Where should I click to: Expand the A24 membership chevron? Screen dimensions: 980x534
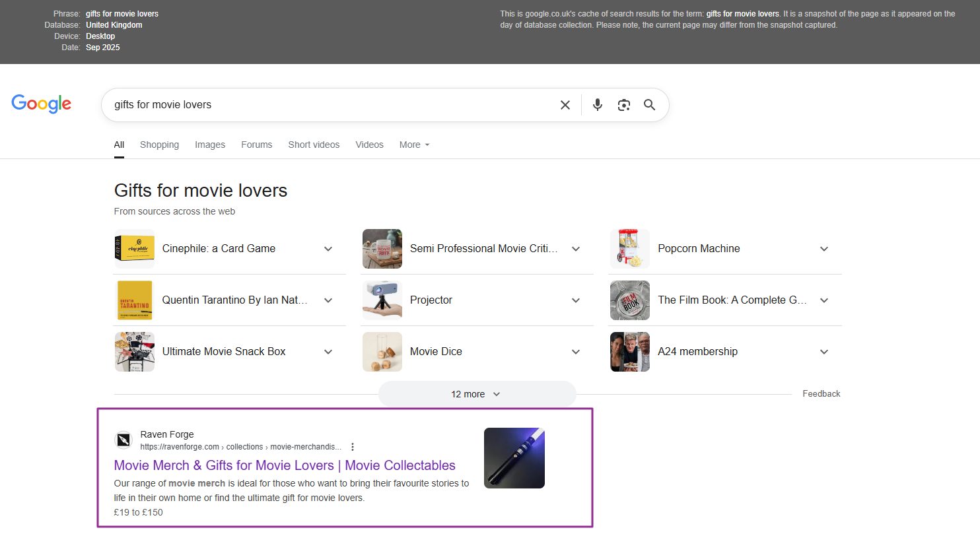coord(824,352)
